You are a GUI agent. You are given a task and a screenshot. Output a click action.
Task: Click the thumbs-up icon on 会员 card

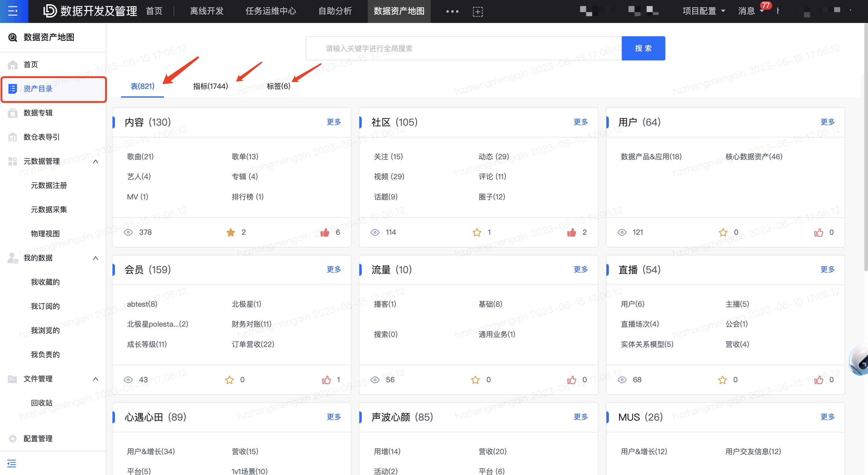[326, 380]
